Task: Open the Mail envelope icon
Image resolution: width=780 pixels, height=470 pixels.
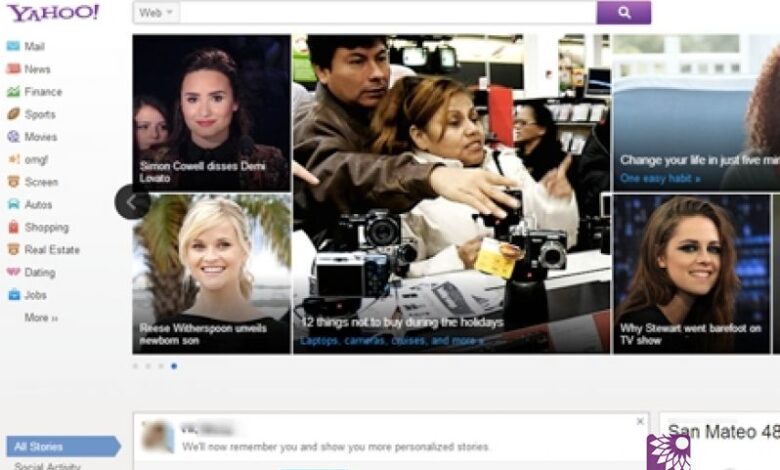Action: tap(13, 46)
